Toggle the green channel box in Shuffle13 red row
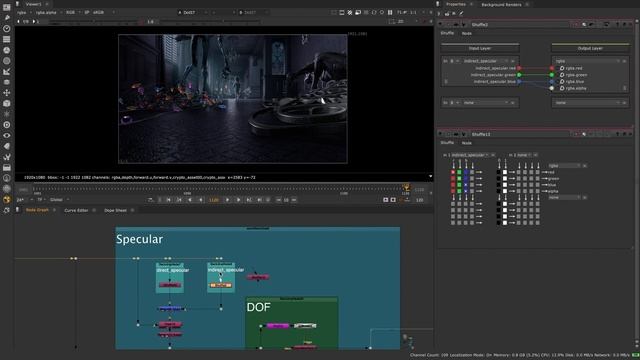The image size is (640, 360). pyautogui.click(x=459, y=172)
